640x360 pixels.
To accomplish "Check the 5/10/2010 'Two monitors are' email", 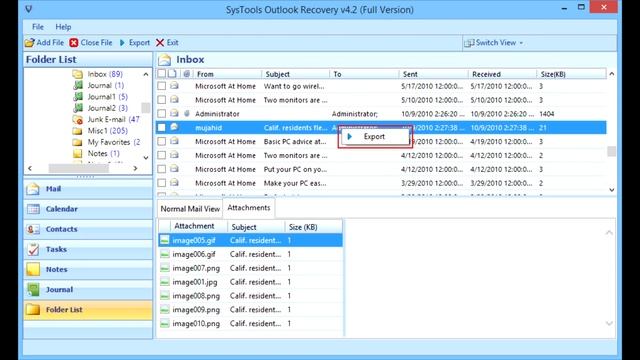I will coord(162,100).
